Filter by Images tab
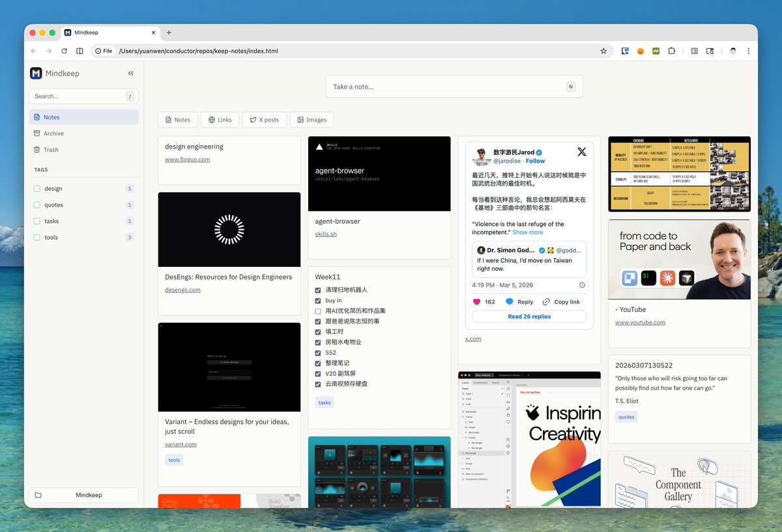 pos(311,120)
